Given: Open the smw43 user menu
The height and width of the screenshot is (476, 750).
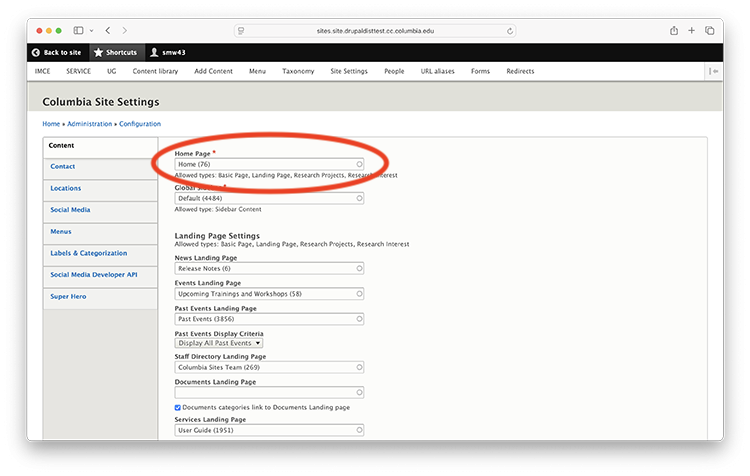Looking at the screenshot, I should click(x=168, y=53).
